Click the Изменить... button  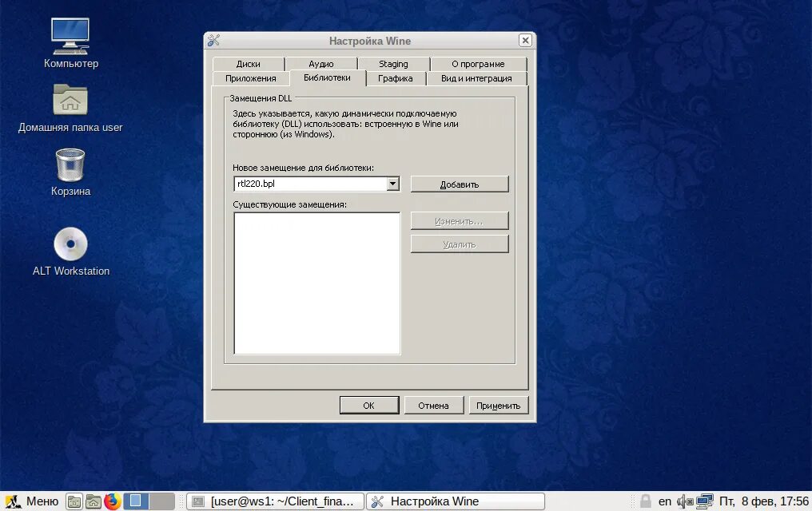pos(460,221)
